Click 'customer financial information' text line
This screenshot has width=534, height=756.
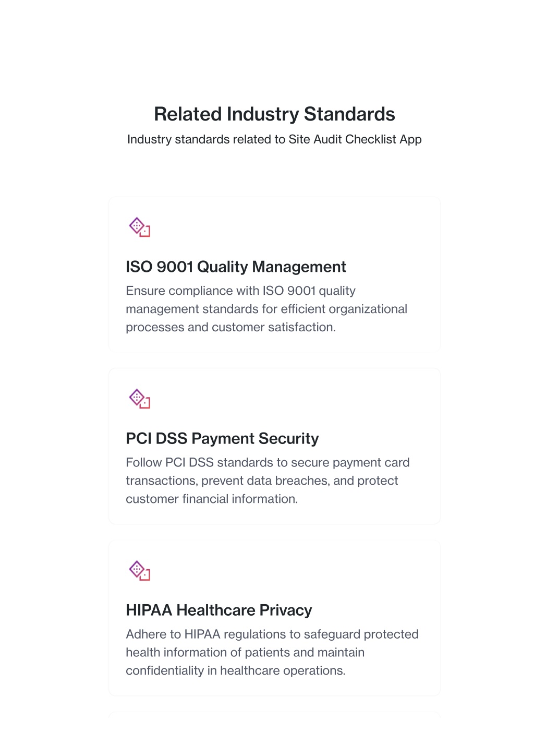pyautogui.click(x=212, y=499)
